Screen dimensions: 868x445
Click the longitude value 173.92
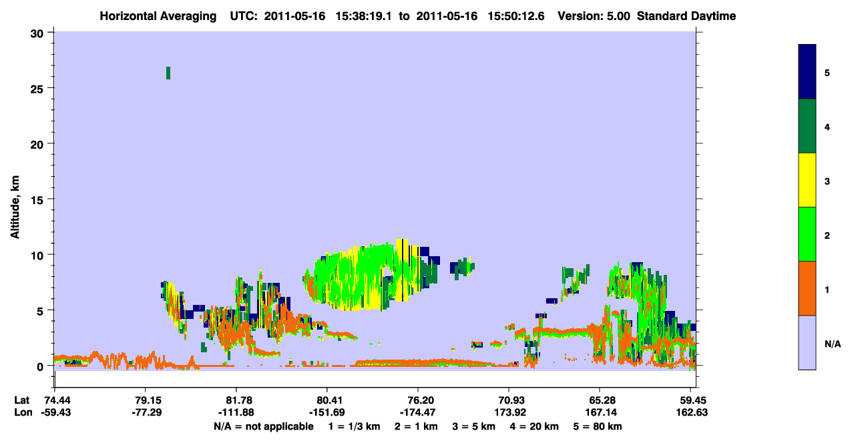coord(509,412)
